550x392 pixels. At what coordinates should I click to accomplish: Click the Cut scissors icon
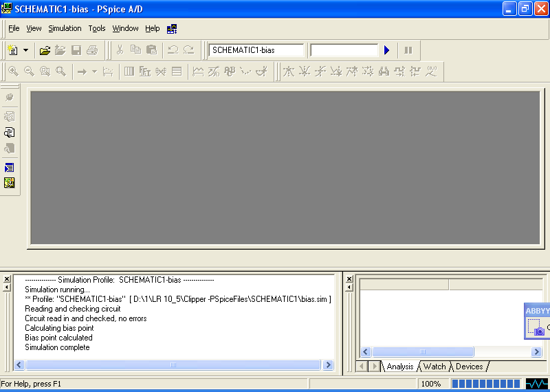pyautogui.click(x=120, y=50)
